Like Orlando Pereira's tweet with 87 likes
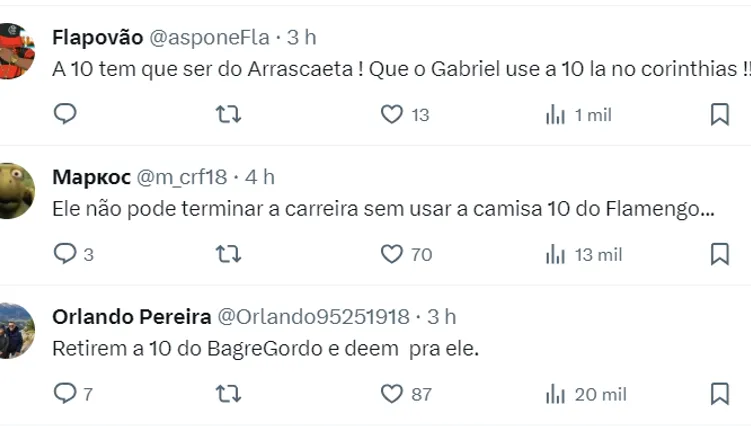The width and height of the screenshot is (751, 426). click(x=392, y=394)
